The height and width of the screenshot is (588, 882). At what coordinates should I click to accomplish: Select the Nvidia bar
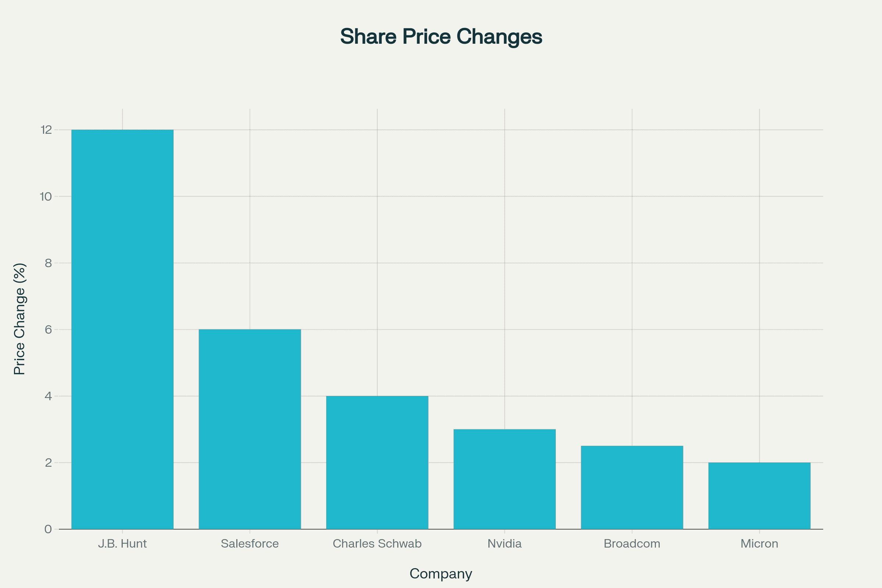[x=504, y=479]
